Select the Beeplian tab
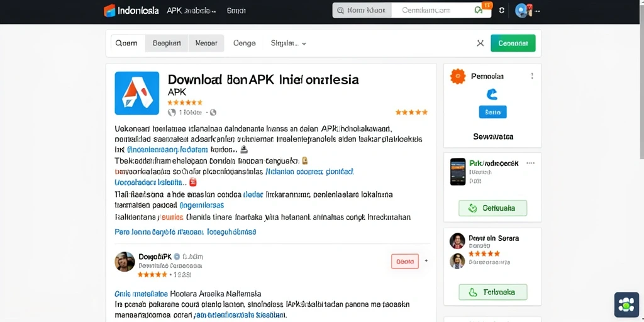The image size is (644, 322). point(166,43)
